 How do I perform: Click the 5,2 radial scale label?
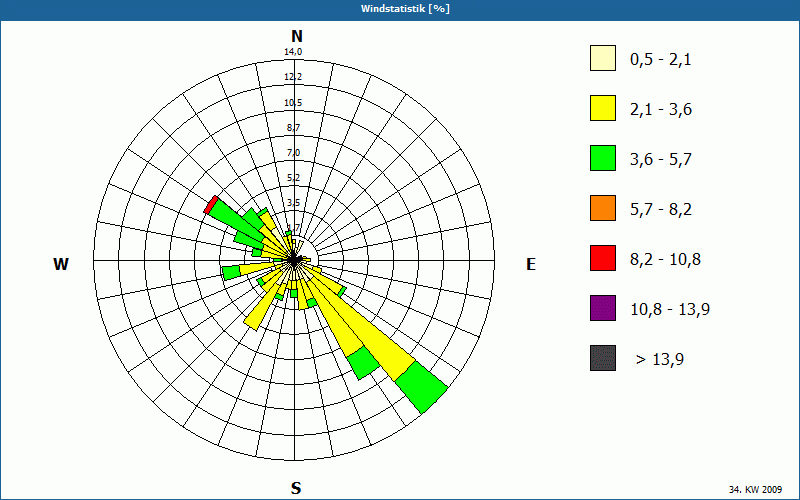[x=293, y=178]
